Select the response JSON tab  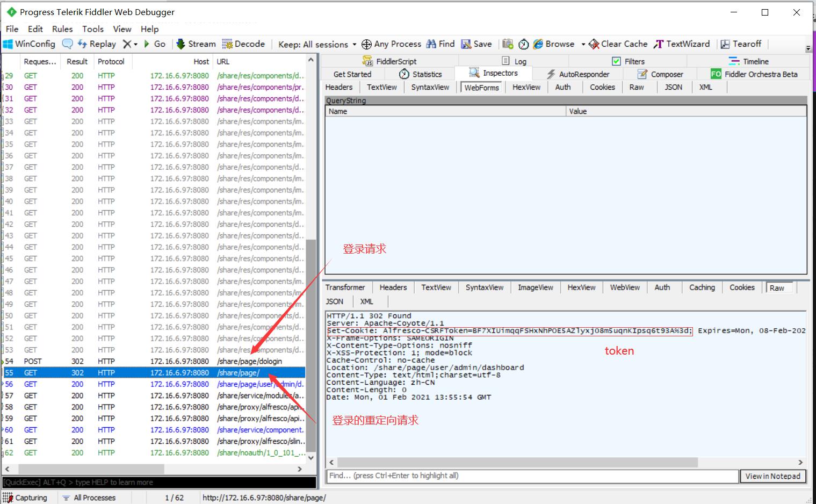(335, 301)
